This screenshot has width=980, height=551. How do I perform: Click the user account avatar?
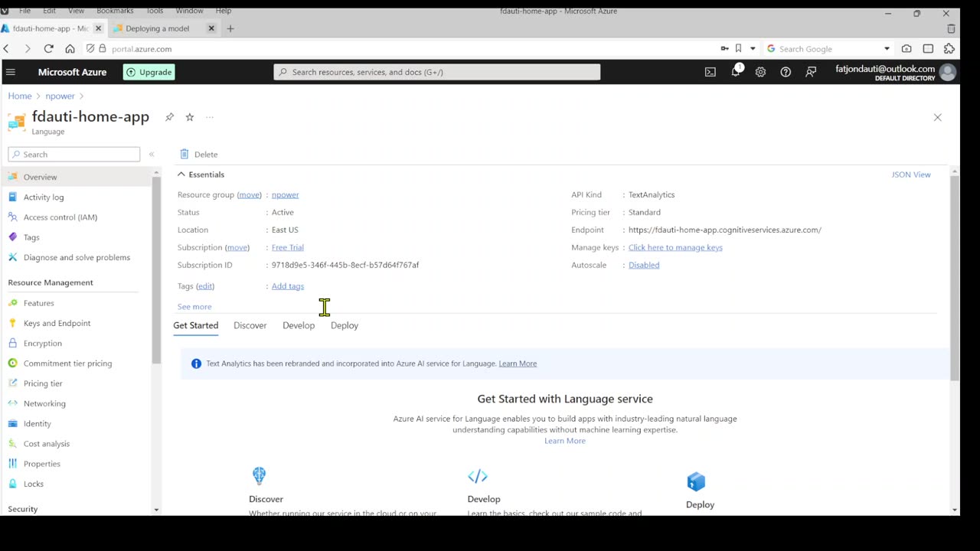pos(947,72)
